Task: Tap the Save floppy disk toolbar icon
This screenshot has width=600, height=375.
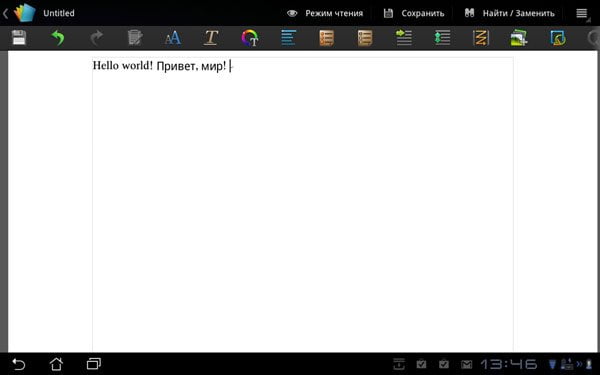Action: click(19, 38)
